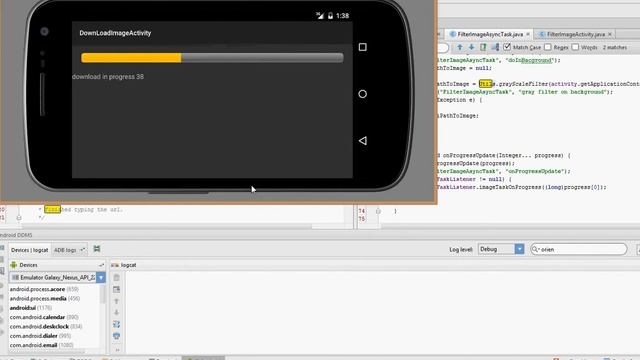
Task: Tap the emulator home circle button
Action: pos(362,94)
